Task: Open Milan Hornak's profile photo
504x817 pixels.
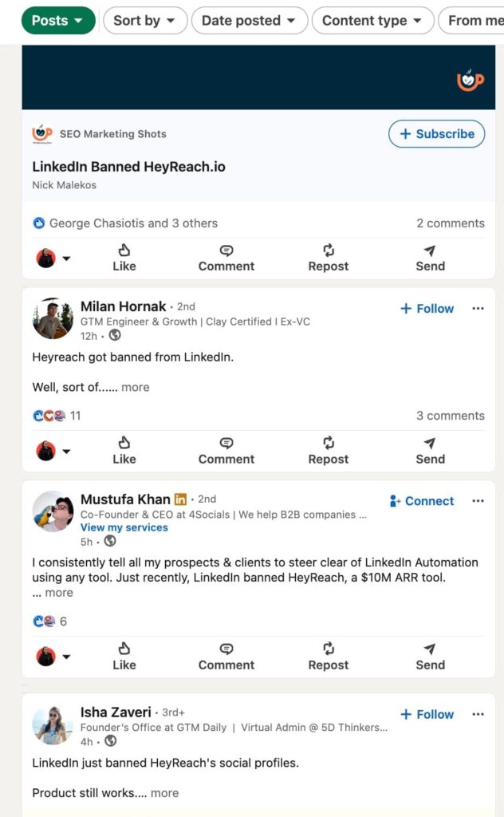Action: pos(53,319)
